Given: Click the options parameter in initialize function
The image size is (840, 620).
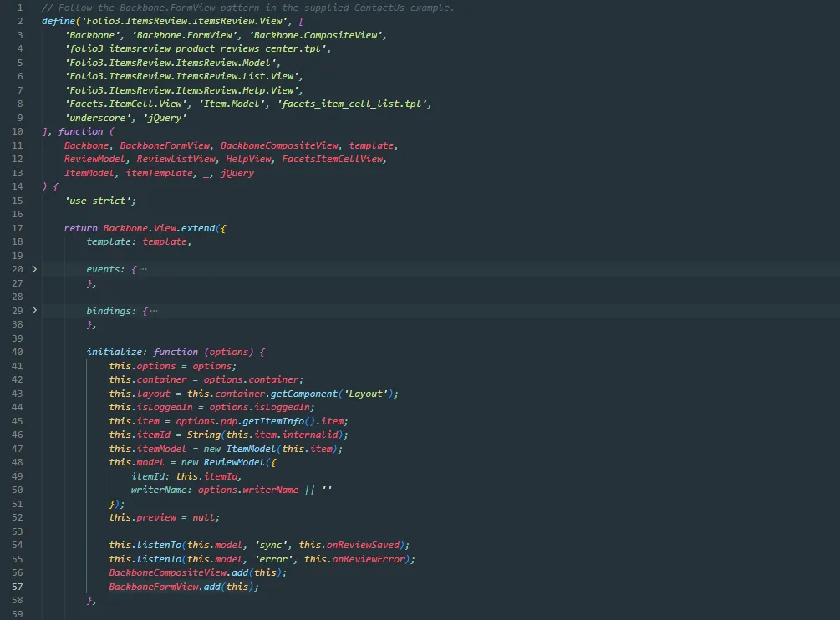Looking at the screenshot, I should pyautogui.click(x=229, y=352).
